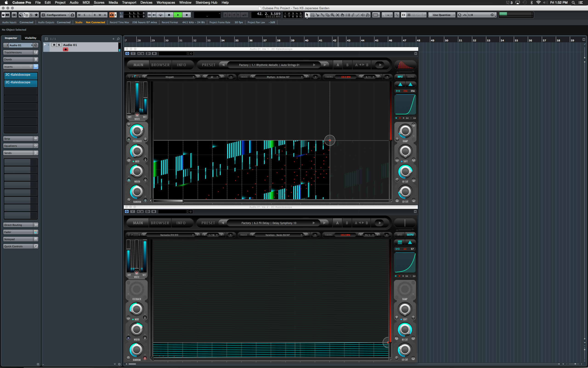Open the Transport menu
The height and width of the screenshot is (368, 588).
tap(129, 3)
